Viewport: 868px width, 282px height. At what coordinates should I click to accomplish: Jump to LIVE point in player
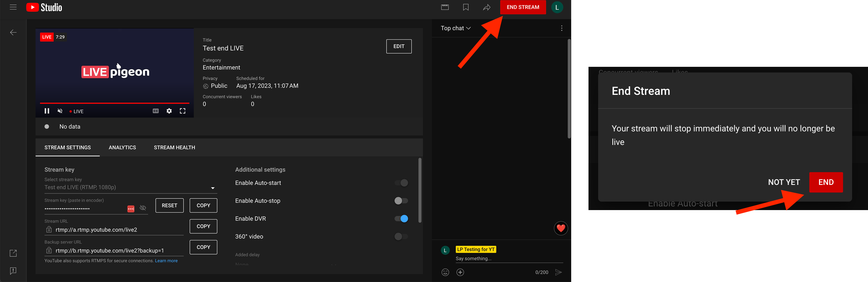[77, 111]
